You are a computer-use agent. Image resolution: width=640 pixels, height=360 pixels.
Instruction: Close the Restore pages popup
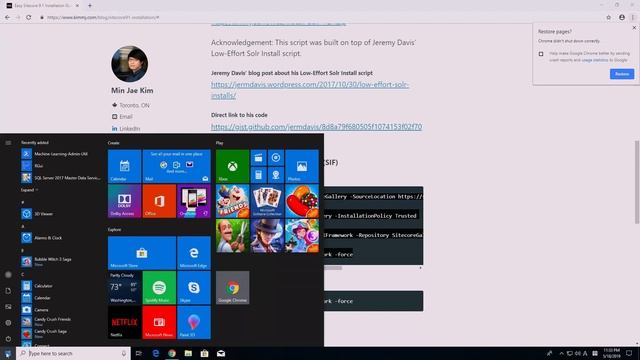634,28
